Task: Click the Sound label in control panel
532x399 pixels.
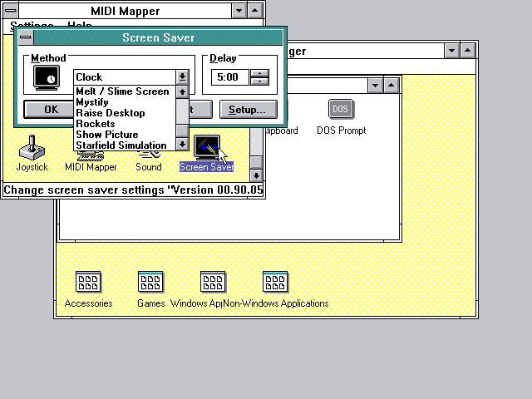Action: click(149, 167)
